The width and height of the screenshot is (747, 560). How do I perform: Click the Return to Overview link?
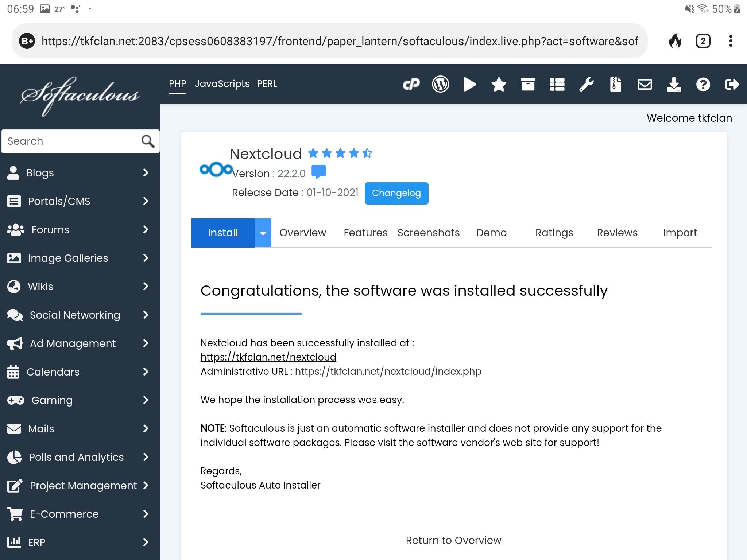pos(453,540)
